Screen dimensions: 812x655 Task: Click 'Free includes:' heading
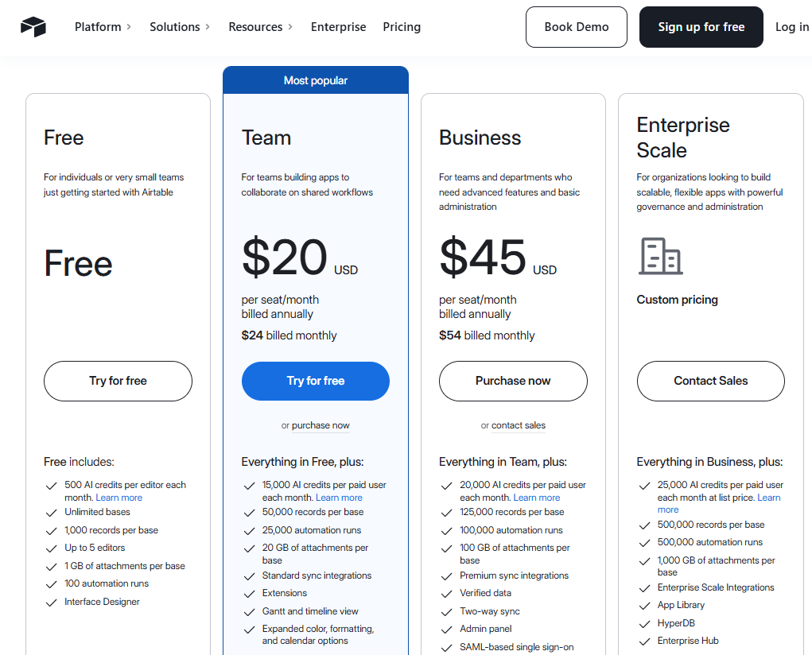pyautogui.click(x=79, y=462)
